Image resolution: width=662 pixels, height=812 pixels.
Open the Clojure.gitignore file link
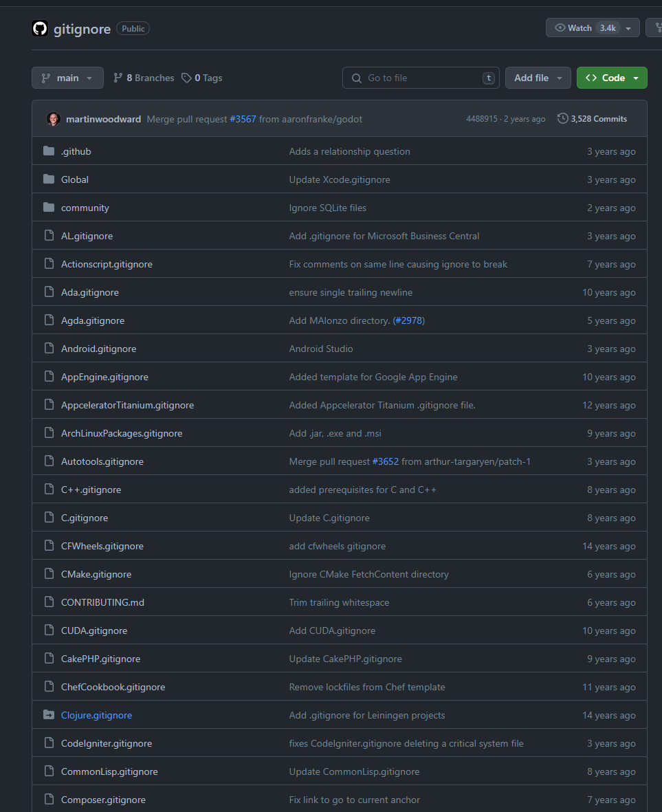(96, 715)
